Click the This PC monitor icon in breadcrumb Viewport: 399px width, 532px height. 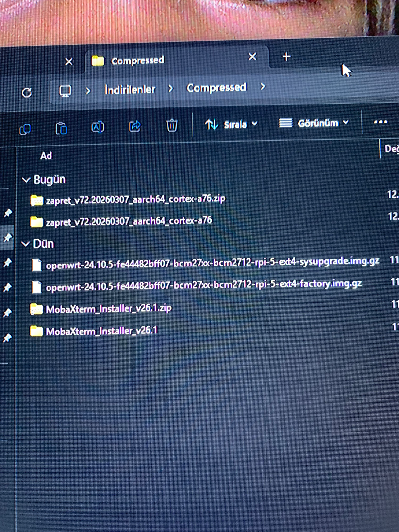coord(65,91)
